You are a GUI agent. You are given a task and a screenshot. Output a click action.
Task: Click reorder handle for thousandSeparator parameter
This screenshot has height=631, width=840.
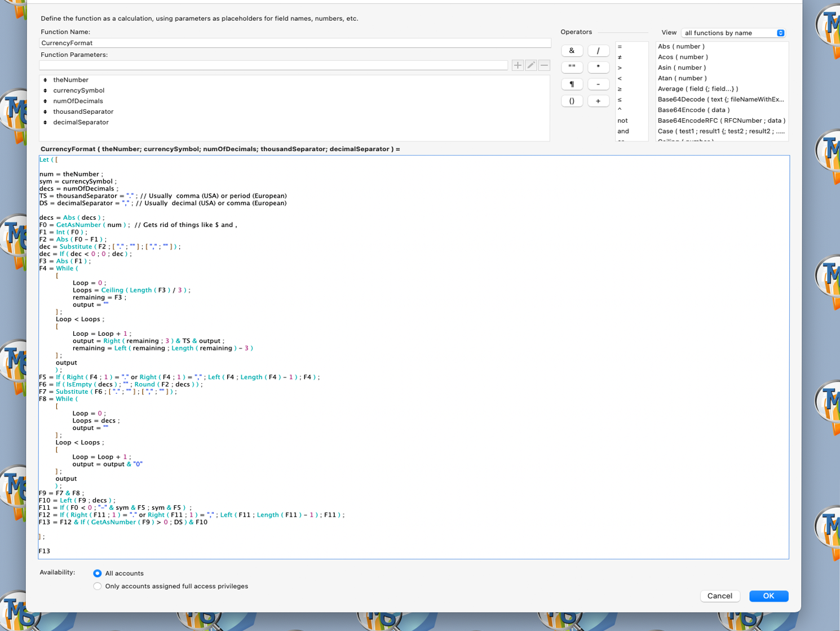point(46,112)
